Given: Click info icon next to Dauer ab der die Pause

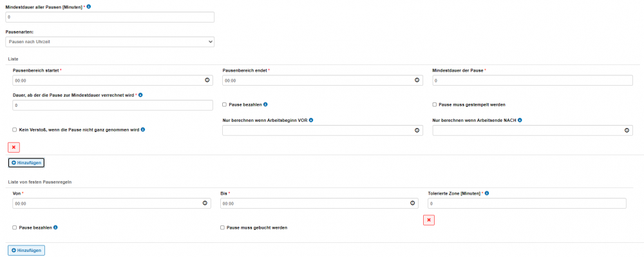Looking at the screenshot, I should (x=140, y=95).
